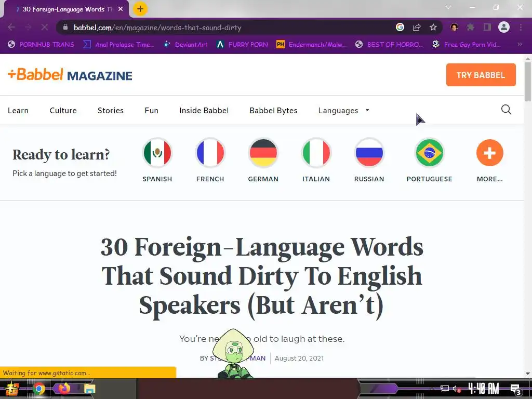This screenshot has height=399, width=532.
Task: Click the Peridot desktop mascot character
Action: click(x=233, y=353)
